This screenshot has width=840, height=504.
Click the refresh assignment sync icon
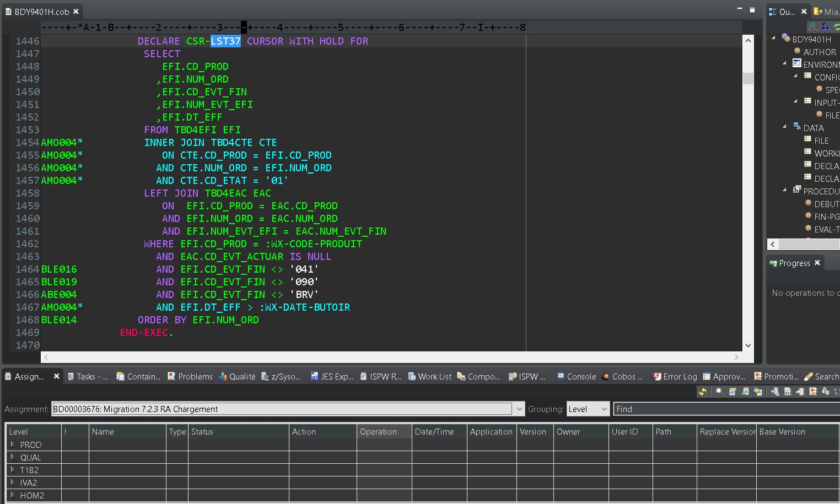(x=703, y=392)
